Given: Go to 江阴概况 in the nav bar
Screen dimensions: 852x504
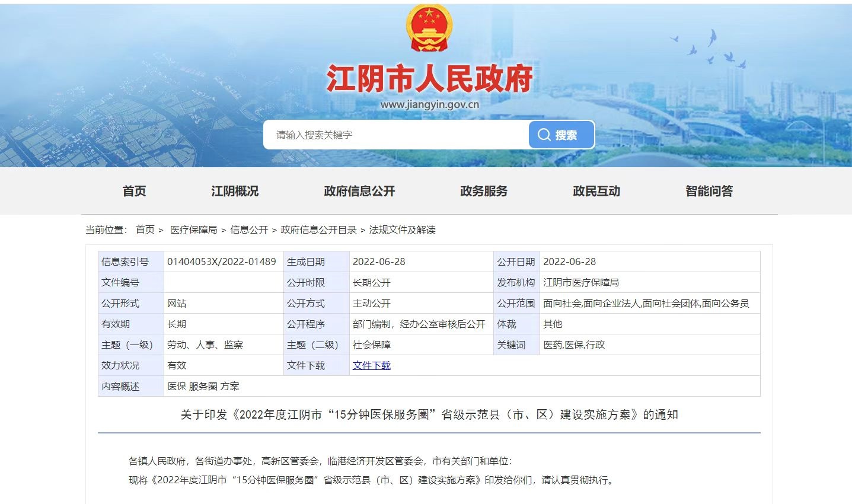Looking at the screenshot, I should tap(235, 191).
